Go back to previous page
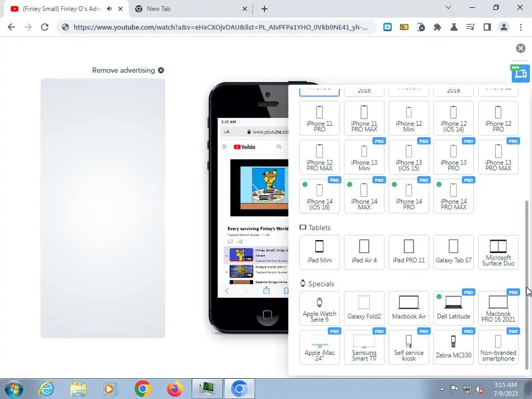 [11, 27]
